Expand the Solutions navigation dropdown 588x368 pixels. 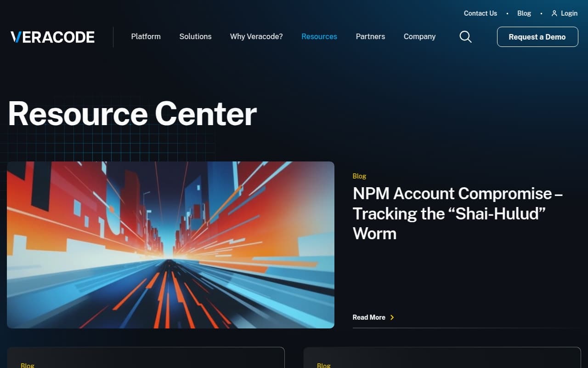coord(195,37)
